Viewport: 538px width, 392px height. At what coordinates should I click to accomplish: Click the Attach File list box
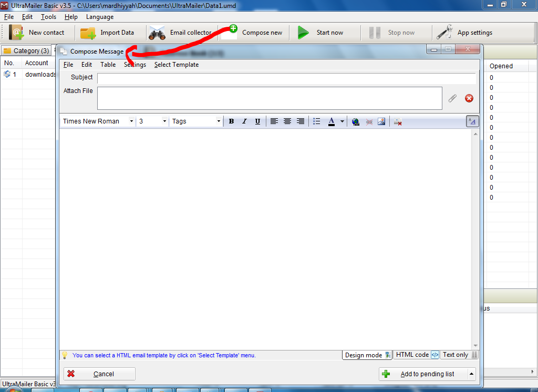pos(270,98)
